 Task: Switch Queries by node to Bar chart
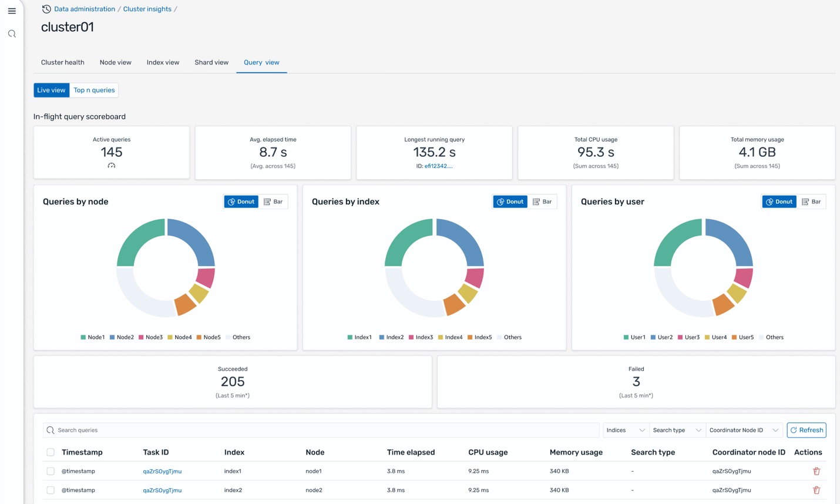[x=273, y=201]
